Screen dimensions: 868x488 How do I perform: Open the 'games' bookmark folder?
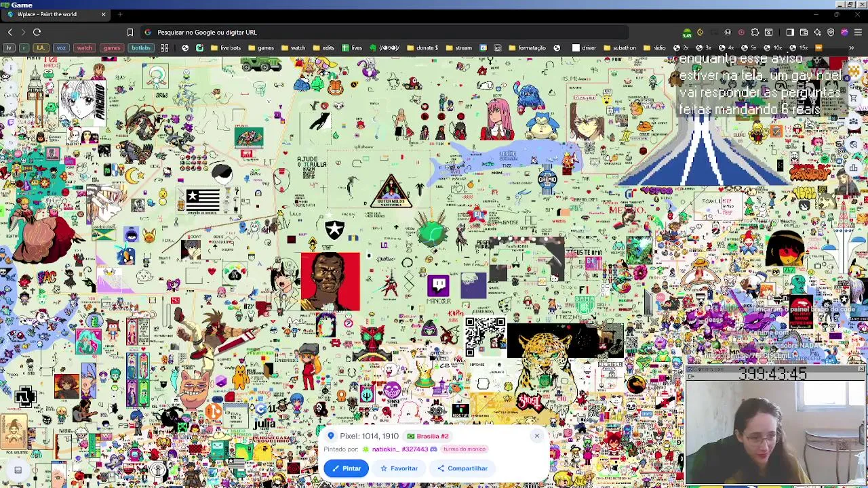261,48
